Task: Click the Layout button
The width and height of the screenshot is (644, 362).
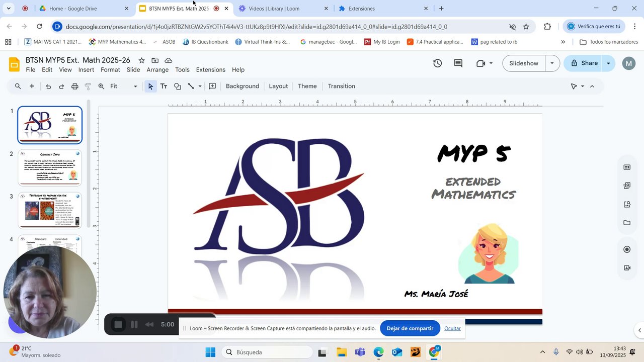Action: (x=278, y=86)
